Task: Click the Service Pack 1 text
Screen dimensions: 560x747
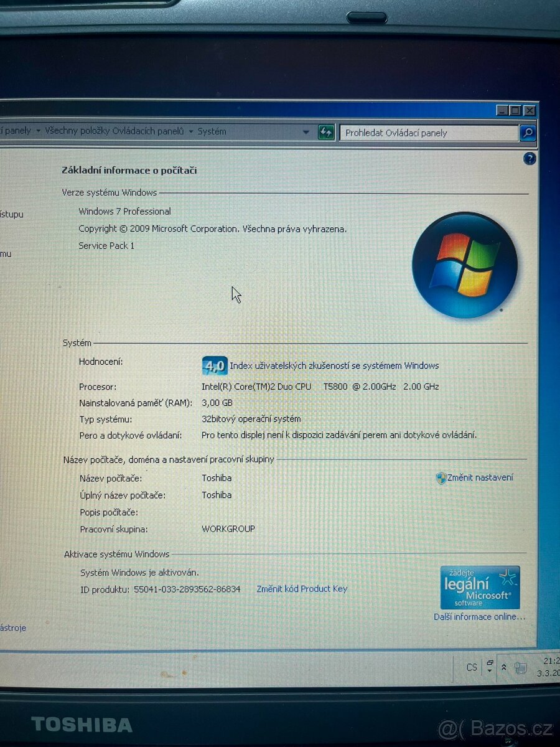Action: (106, 246)
